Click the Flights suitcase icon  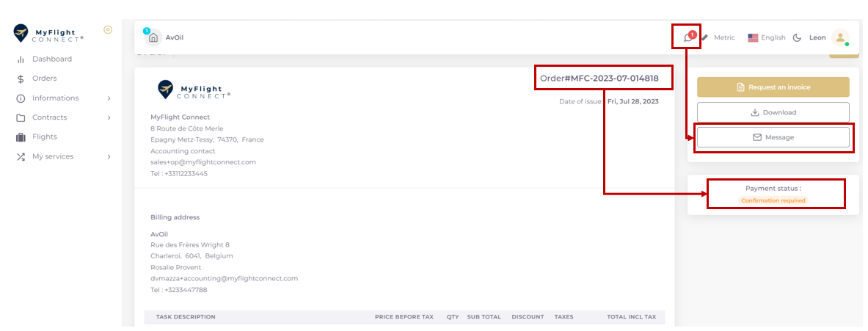(x=21, y=137)
